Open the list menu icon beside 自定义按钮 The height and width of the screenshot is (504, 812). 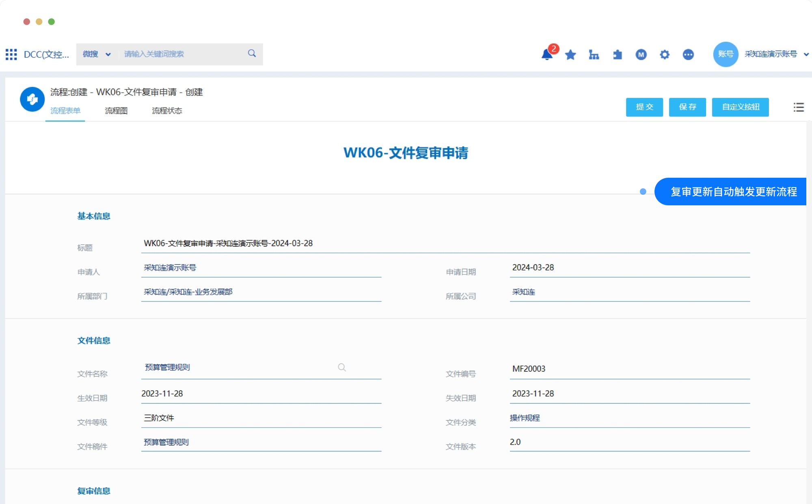pyautogui.click(x=799, y=107)
